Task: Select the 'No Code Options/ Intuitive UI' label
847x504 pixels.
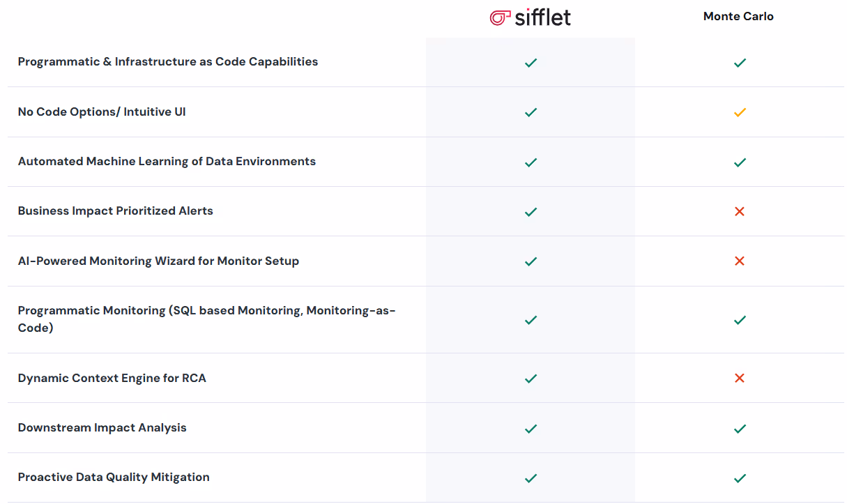Action: pos(102,112)
